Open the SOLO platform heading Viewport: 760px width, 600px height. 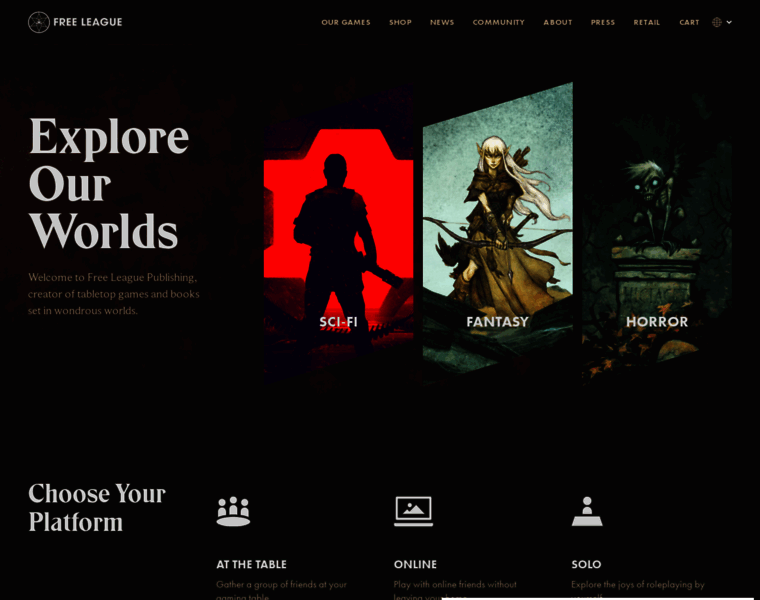click(x=586, y=565)
